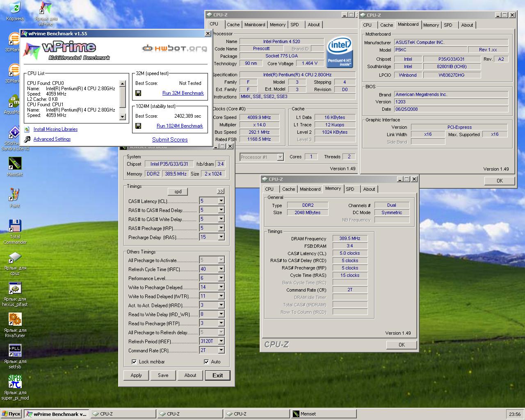Click OK in the Memory CPU-Z window
This screenshot has width=525, height=420.
tap(402, 345)
